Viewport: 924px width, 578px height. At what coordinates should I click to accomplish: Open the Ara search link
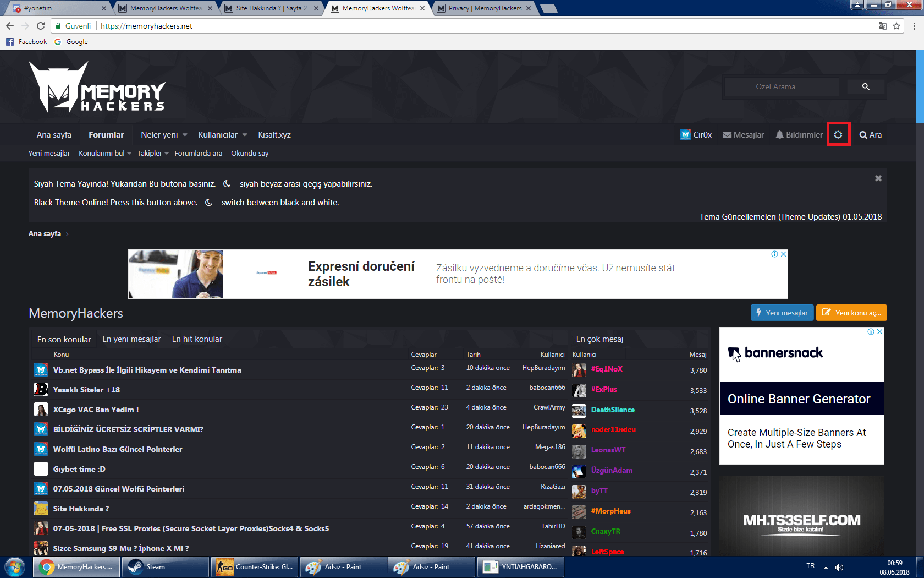click(871, 135)
